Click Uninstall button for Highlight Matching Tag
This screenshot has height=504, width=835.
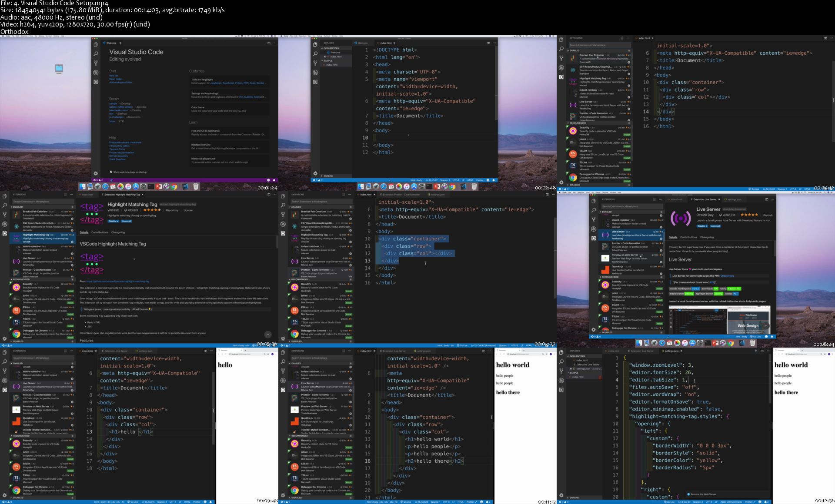point(126,221)
